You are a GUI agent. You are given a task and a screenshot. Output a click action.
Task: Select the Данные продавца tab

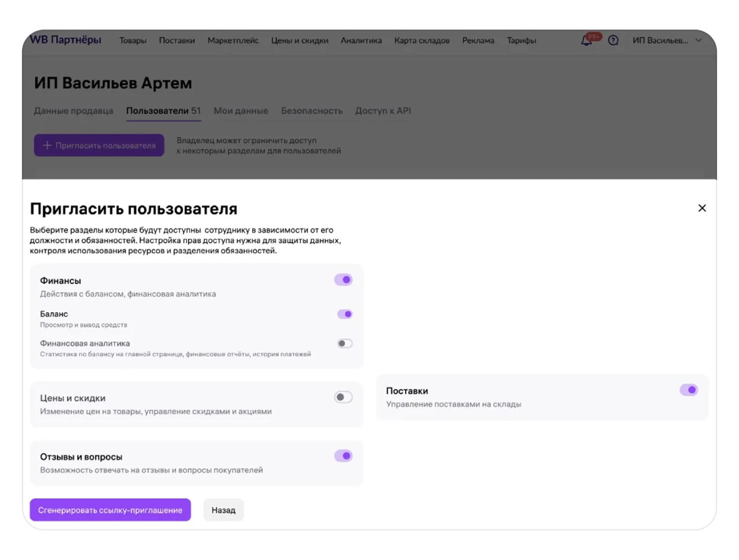coord(74,111)
